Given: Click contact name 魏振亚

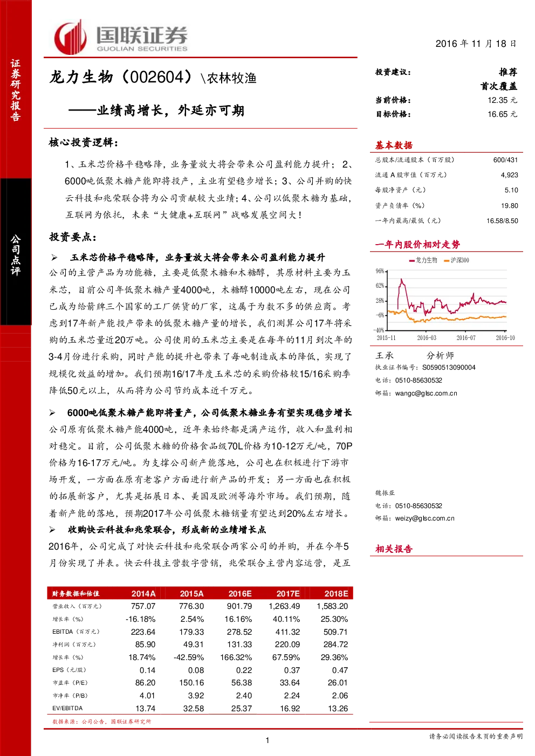Looking at the screenshot, I should click(x=385, y=493).
